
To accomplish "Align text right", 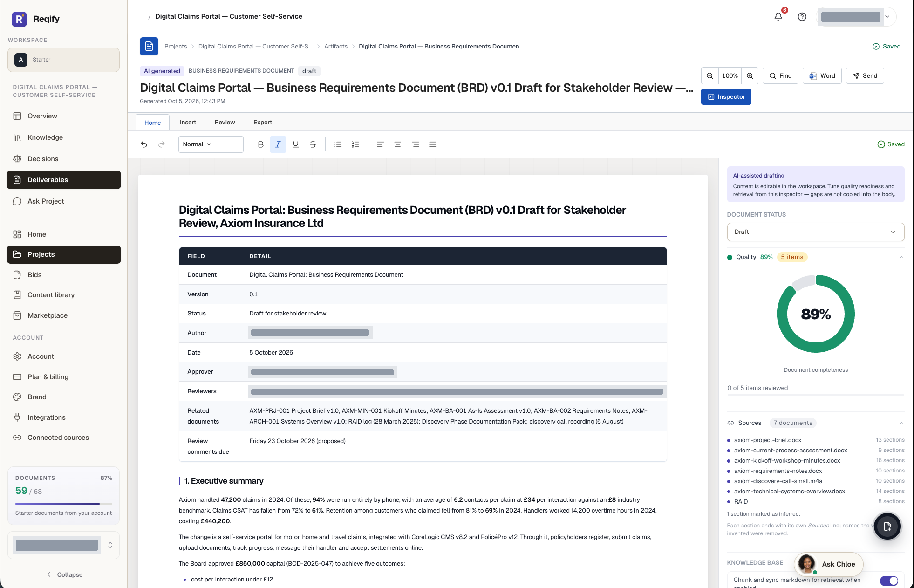I will (415, 144).
